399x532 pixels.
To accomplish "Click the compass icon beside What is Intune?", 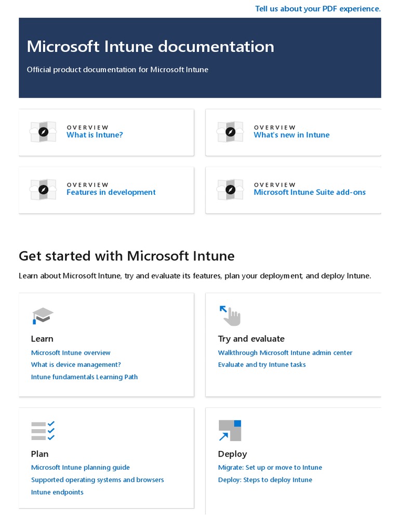I will (44, 132).
